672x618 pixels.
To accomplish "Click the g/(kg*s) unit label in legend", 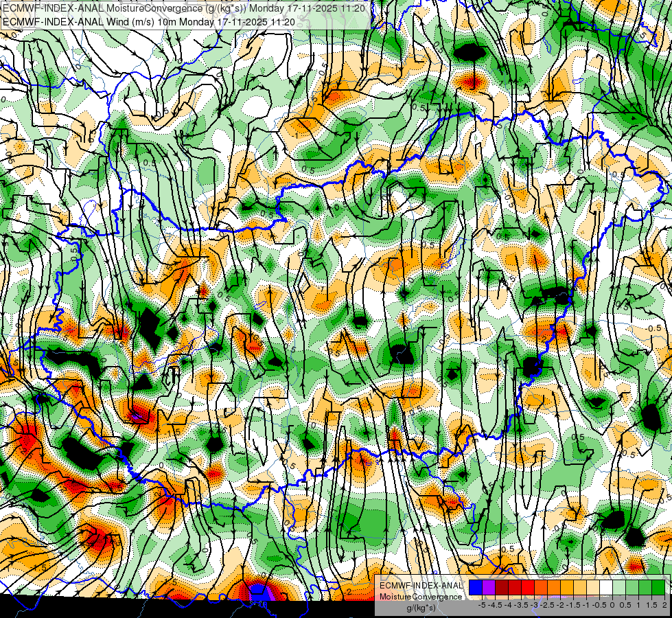I will click(x=421, y=608).
